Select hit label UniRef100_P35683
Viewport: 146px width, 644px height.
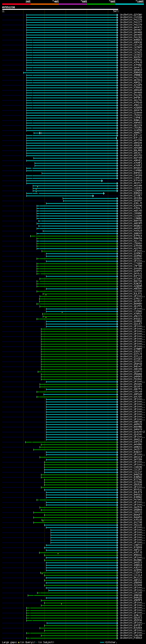(131, 88)
